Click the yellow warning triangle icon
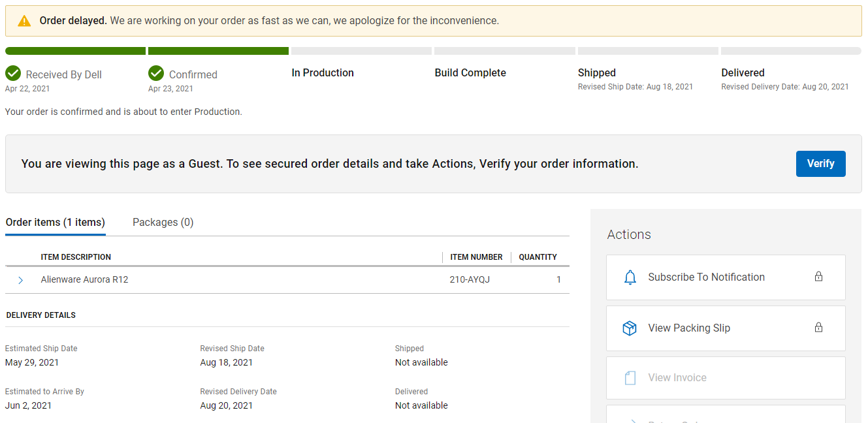868x423 pixels. coord(24,21)
